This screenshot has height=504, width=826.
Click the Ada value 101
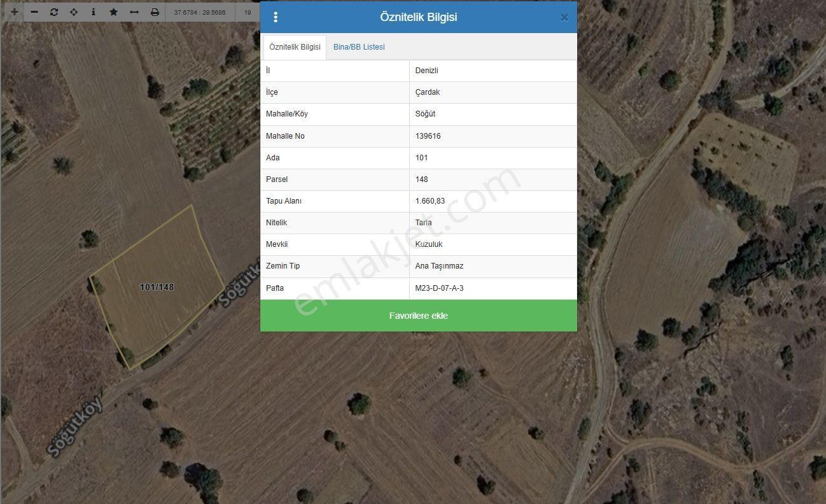coord(421,158)
